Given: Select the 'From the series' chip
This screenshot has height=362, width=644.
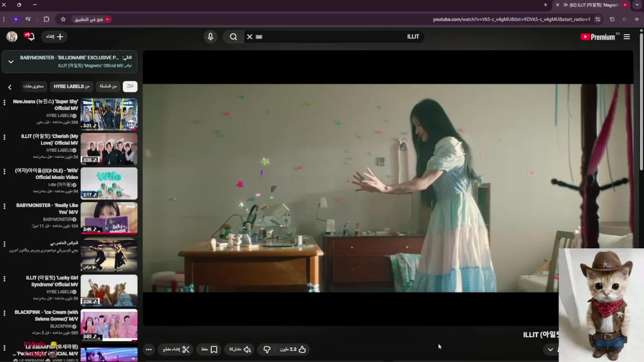Looking at the screenshot, I should (x=108, y=86).
